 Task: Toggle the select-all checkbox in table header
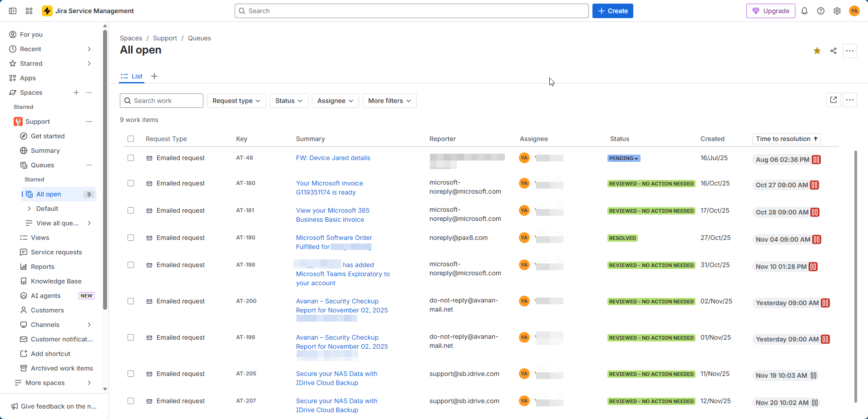[131, 139]
